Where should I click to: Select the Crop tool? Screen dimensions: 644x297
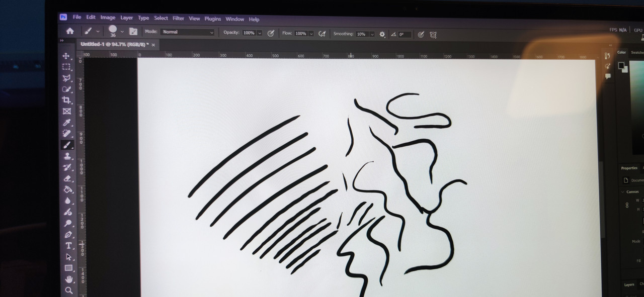coord(66,100)
